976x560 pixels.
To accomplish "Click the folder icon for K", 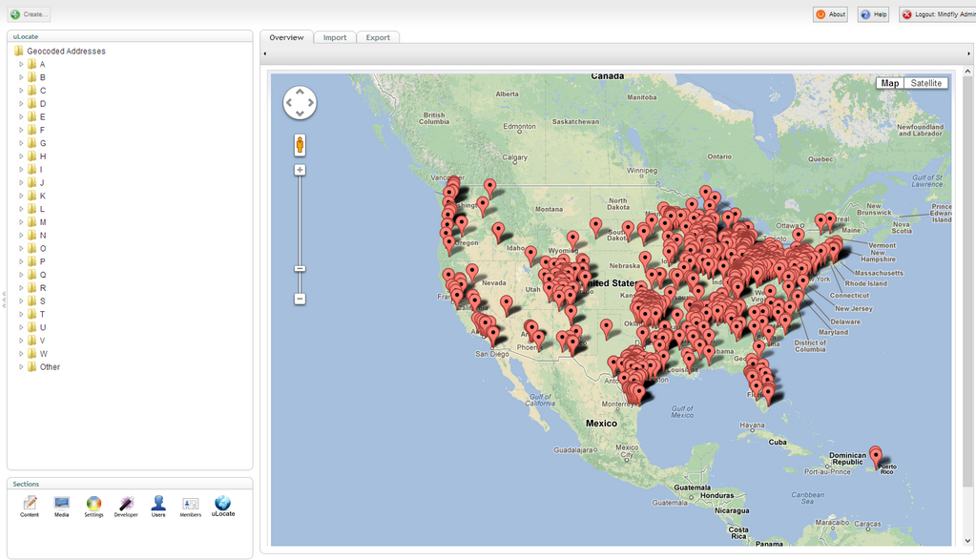I will tap(31, 196).
